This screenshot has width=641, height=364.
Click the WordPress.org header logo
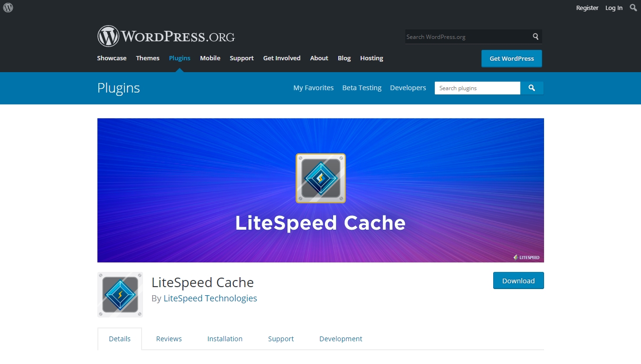[166, 36]
